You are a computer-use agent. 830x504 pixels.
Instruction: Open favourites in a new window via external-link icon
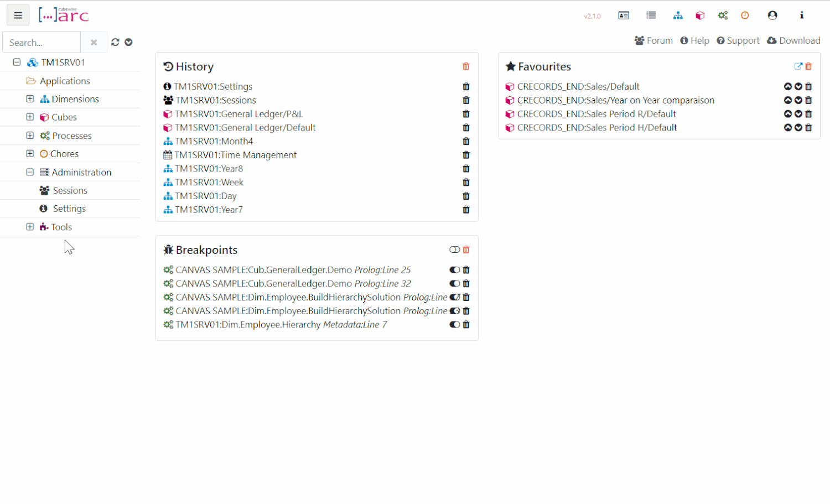click(798, 66)
